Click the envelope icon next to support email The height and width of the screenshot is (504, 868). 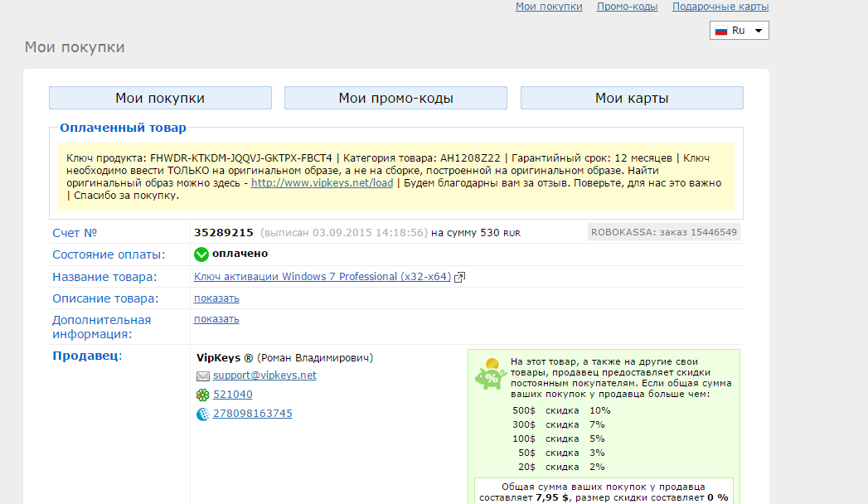point(203,376)
